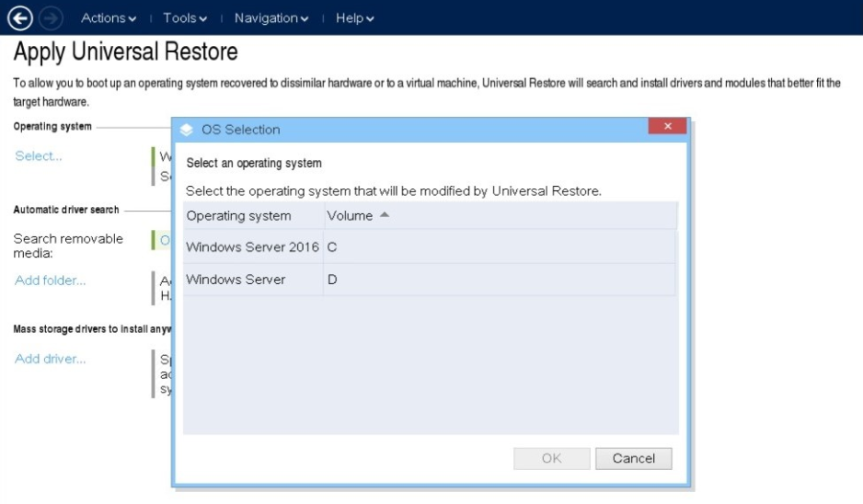Toggle the Volume column sort arrow
The image size is (863, 504).
(385, 215)
